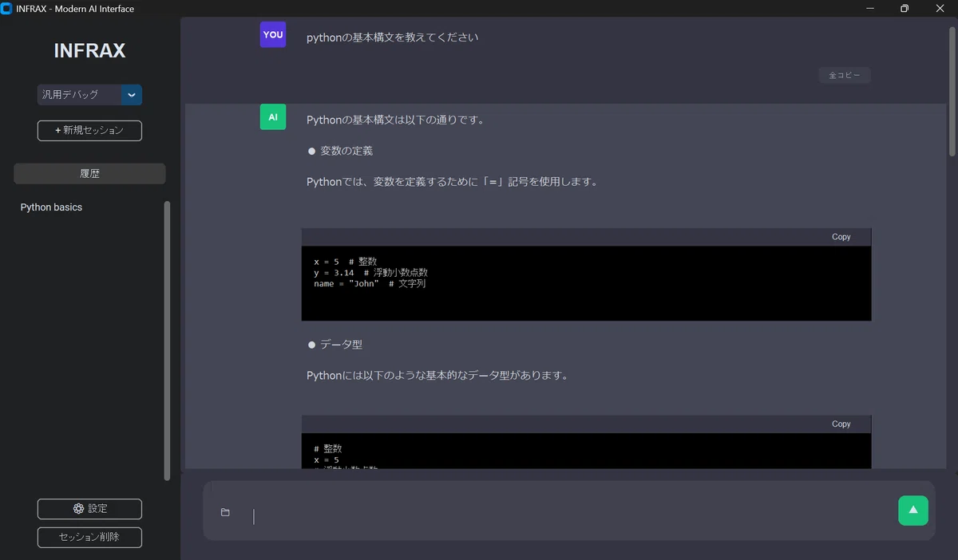Copy the variable definition code block
Screen dimensions: 958x560
841,237
